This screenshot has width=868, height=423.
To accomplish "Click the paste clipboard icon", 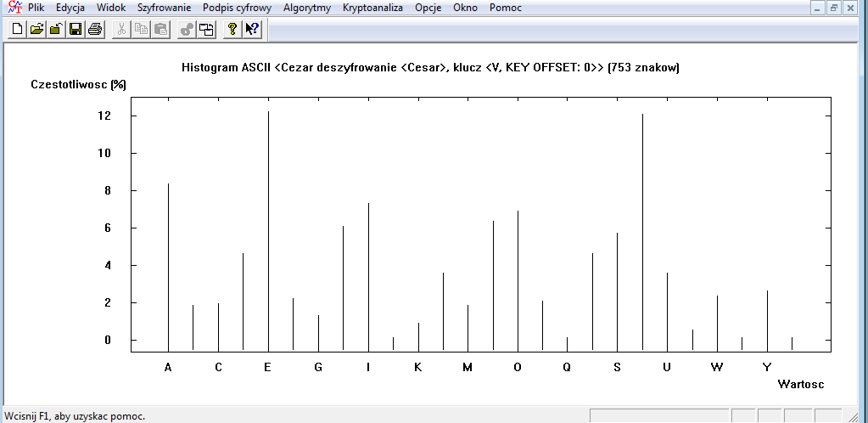I will point(160,29).
